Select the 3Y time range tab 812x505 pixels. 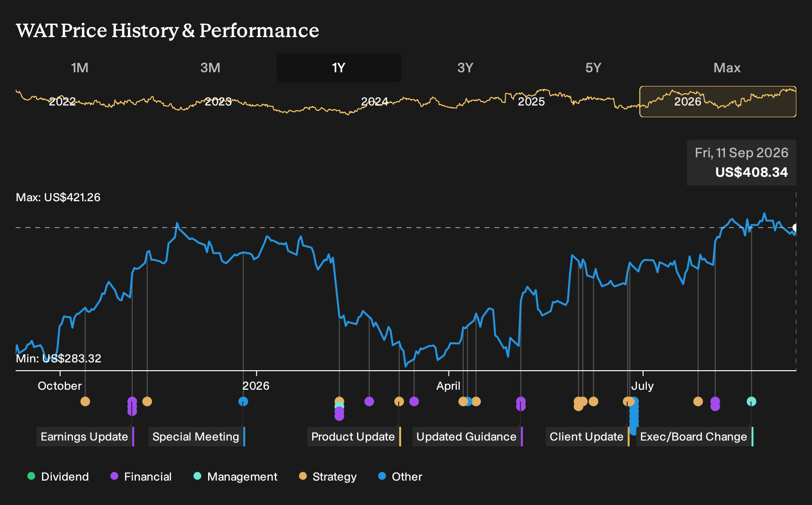465,67
